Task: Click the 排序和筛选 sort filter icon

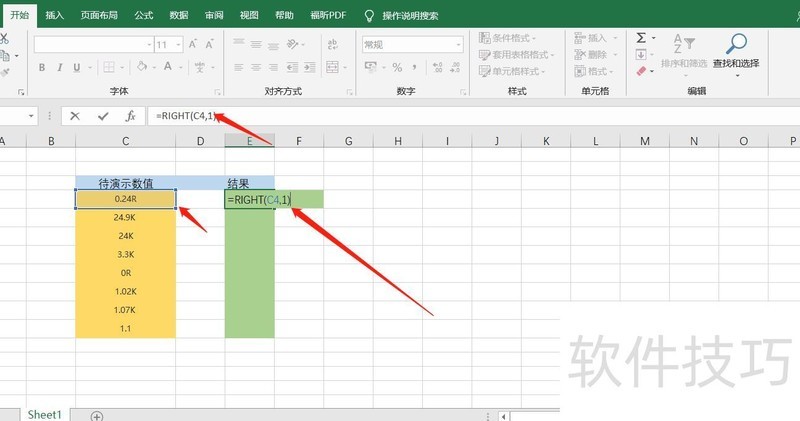Action: (684, 44)
